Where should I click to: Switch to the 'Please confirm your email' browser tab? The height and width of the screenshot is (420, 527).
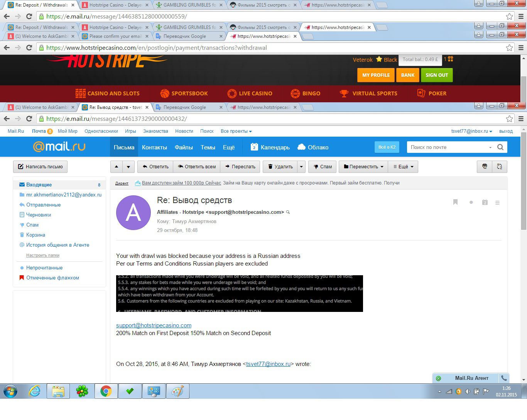(115, 36)
